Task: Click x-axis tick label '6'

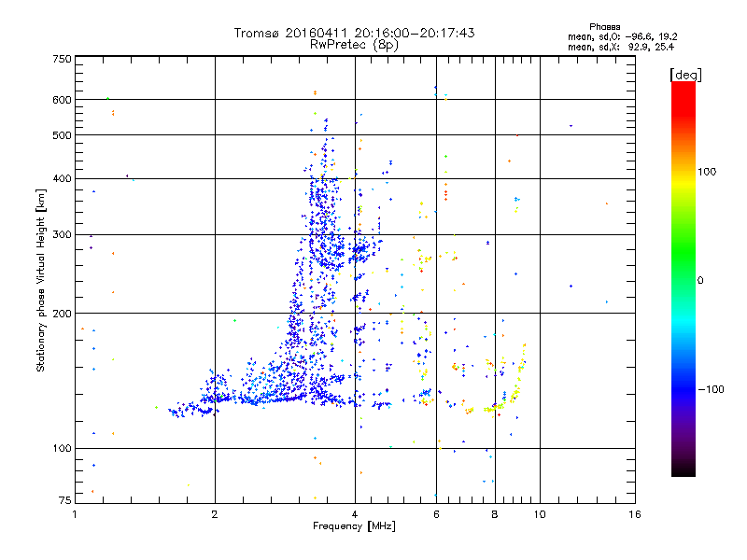Action: click(x=436, y=514)
